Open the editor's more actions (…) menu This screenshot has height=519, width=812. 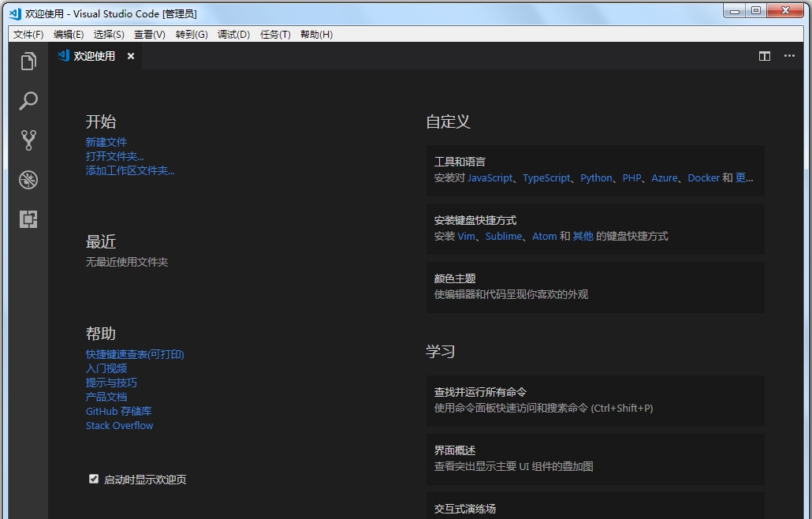789,56
